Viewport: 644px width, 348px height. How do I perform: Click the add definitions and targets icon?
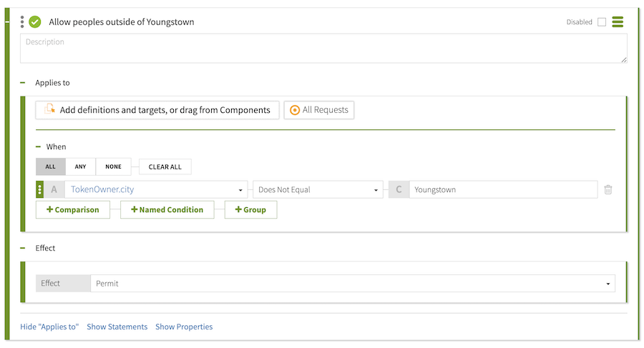[x=49, y=110]
